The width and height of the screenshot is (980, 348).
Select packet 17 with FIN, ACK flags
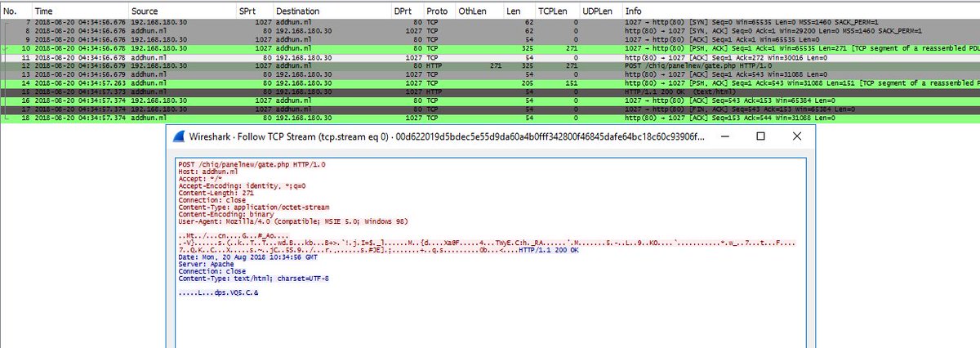pyautogui.click(x=490, y=109)
